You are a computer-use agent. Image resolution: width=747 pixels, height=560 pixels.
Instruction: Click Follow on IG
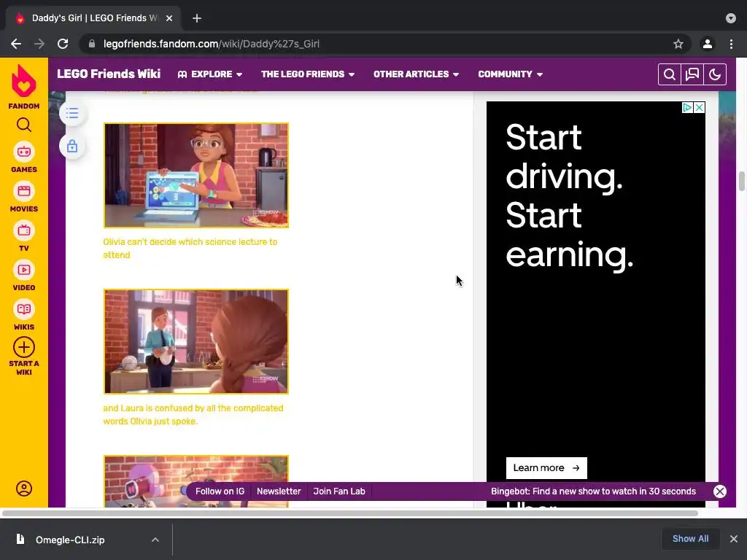[220, 491]
